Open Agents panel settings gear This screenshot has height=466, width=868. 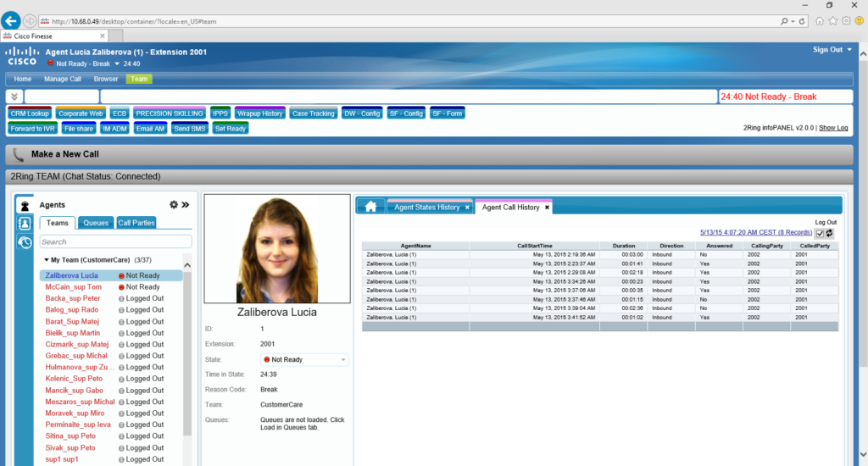(x=174, y=205)
